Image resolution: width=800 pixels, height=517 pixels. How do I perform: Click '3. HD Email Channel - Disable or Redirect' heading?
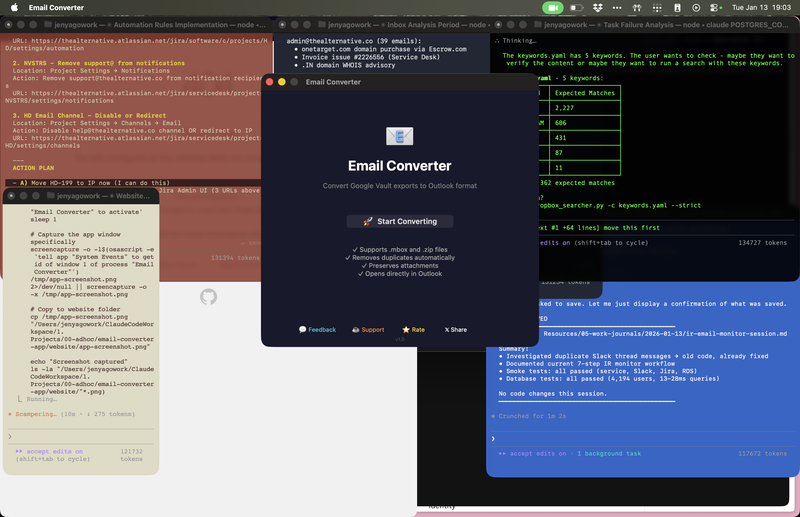pyautogui.click(x=89, y=115)
